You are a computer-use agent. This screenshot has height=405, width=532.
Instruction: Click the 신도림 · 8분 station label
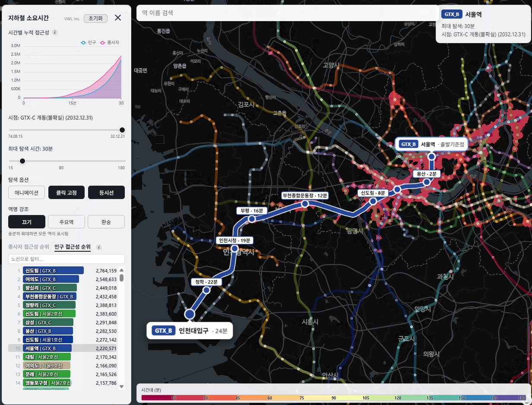click(x=373, y=193)
